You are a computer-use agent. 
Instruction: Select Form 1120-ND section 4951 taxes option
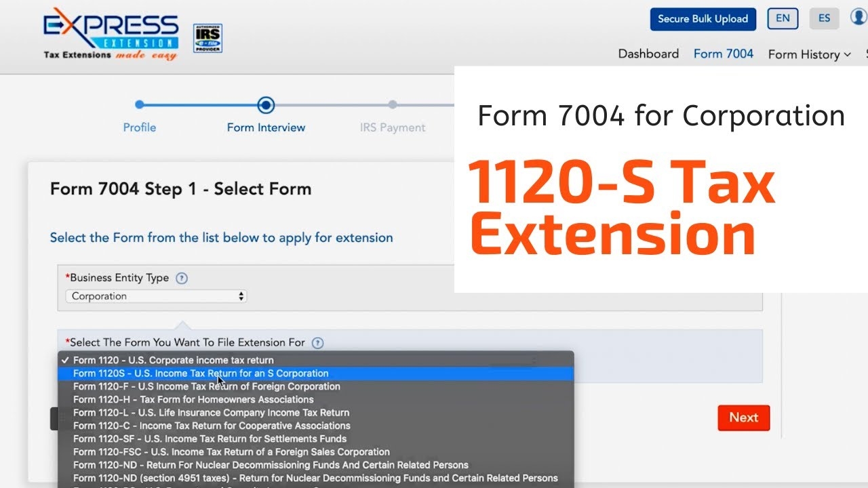(316, 478)
